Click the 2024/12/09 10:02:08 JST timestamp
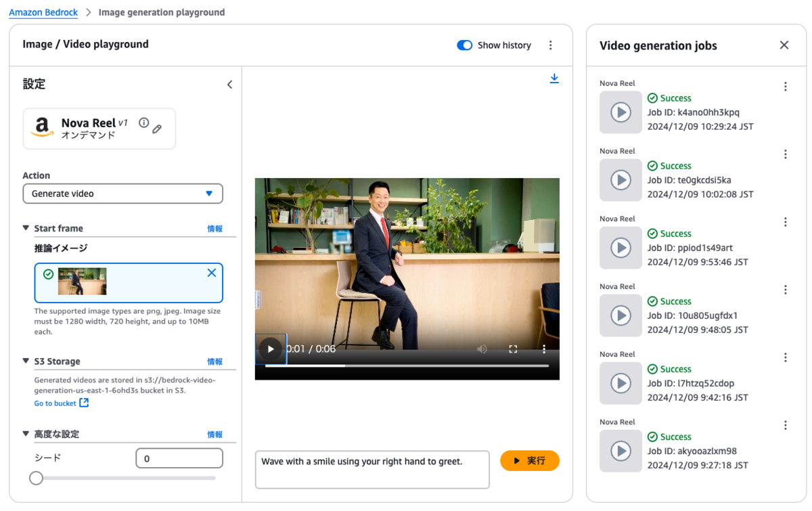 click(x=700, y=194)
